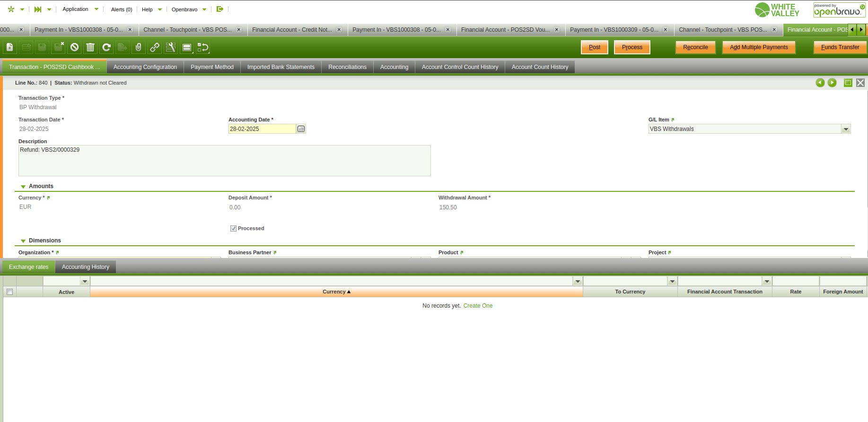Open Account Control Count History tab
The height and width of the screenshot is (422, 868).
pyautogui.click(x=460, y=67)
